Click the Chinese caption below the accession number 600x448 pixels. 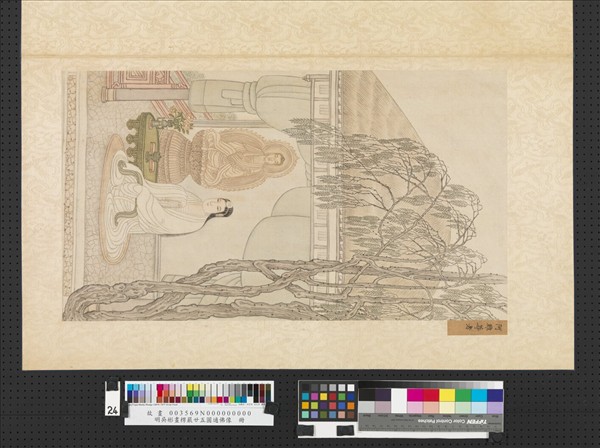click(x=200, y=420)
